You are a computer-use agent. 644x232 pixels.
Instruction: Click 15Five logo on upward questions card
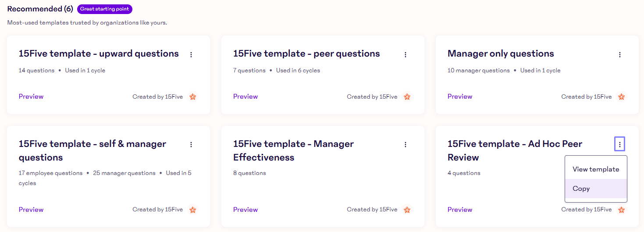coord(193,97)
